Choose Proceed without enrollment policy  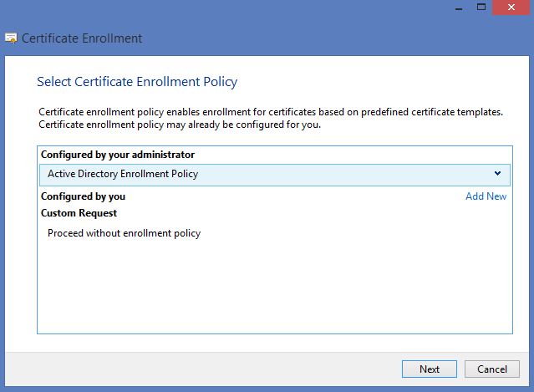[x=124, y=233]
